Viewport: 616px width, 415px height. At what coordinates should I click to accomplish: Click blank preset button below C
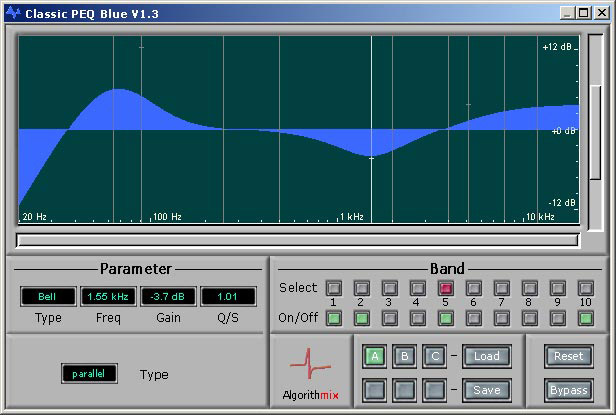(434, 390)
